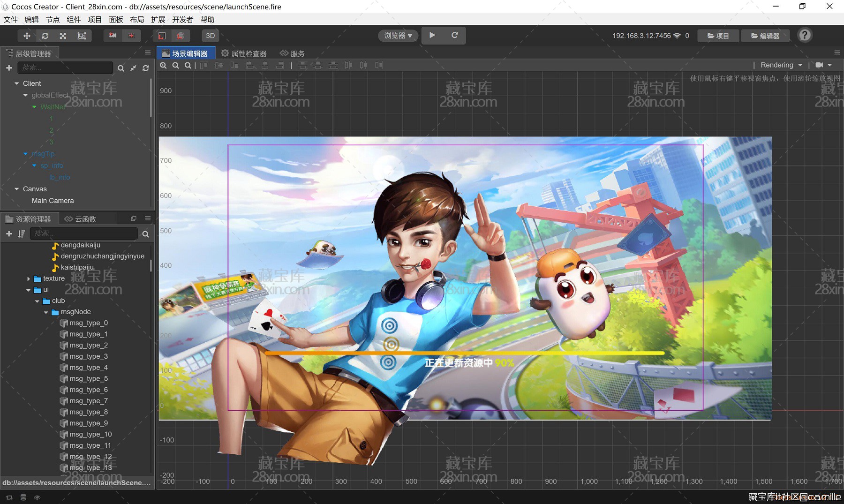The width and height of the screenshot is (844, 504).
Task: Select the Main Camera node
Action: (x=53, y=201)
